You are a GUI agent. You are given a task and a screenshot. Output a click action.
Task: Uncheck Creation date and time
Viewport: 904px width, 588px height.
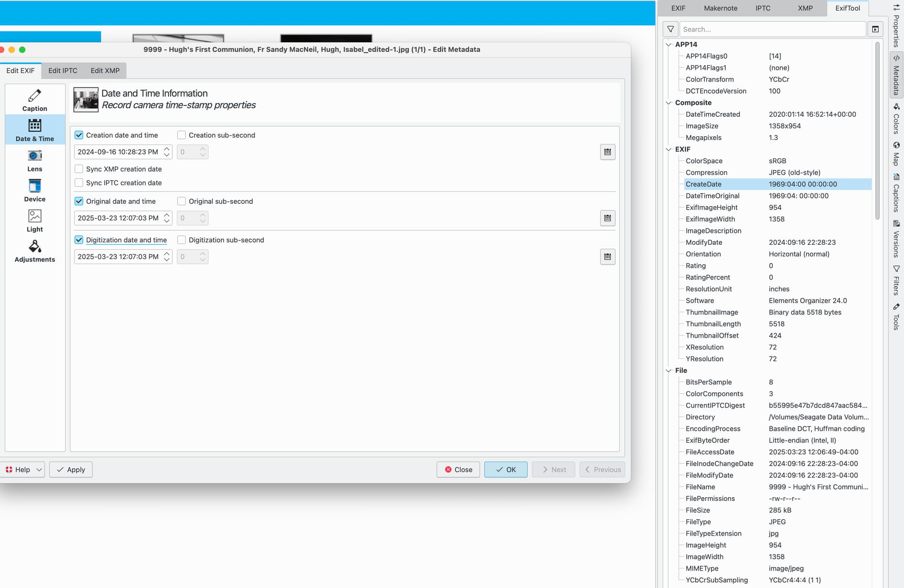pyautogui.click(x=79, y=135)
